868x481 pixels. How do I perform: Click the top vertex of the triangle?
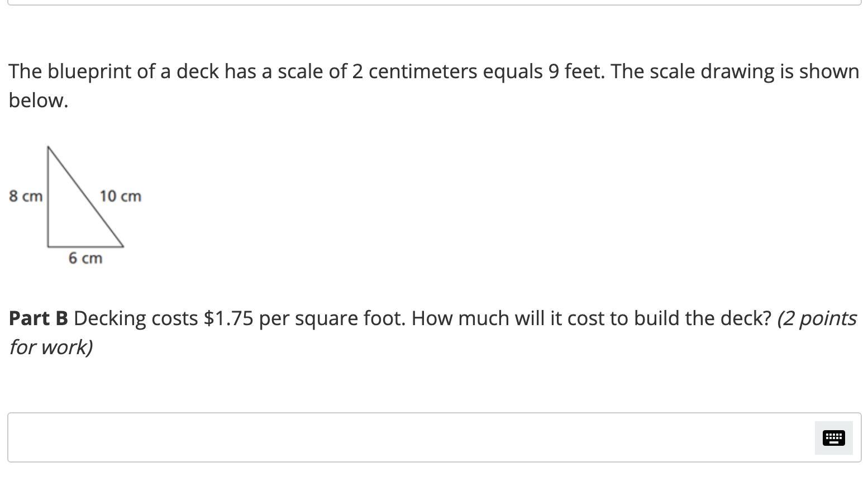(x=48, y=147)
